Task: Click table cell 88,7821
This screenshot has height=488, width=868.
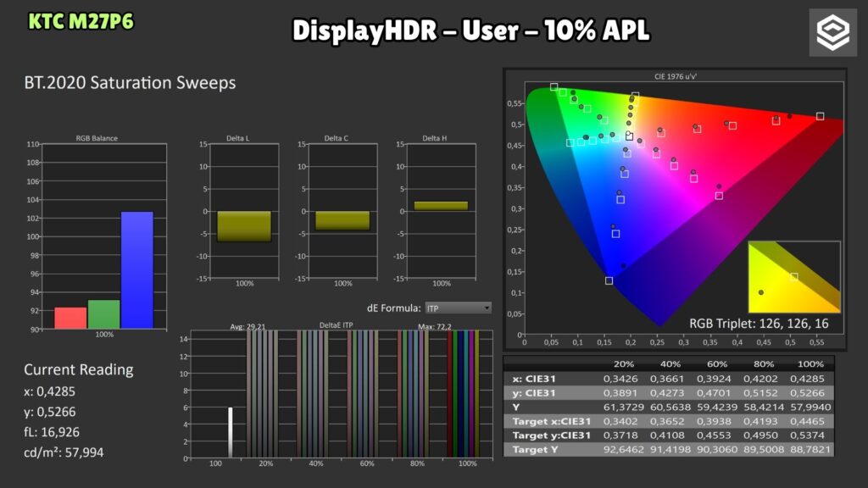Action: [x=810, y=449]
